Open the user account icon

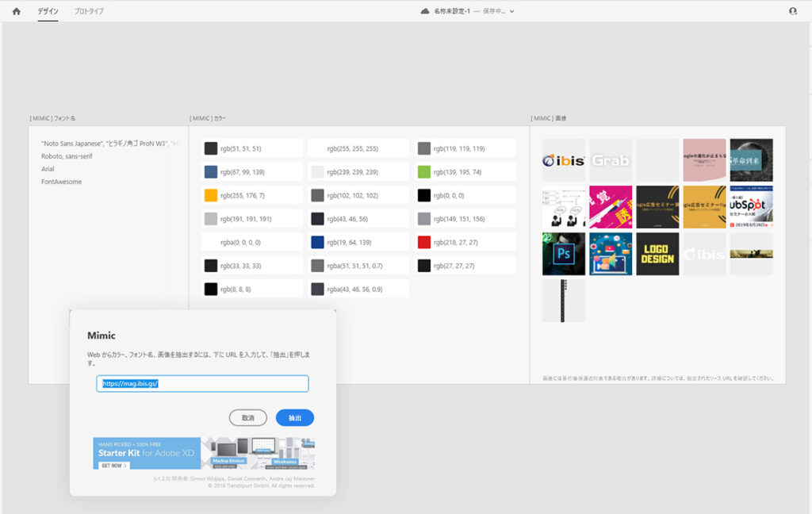point(793,11)
